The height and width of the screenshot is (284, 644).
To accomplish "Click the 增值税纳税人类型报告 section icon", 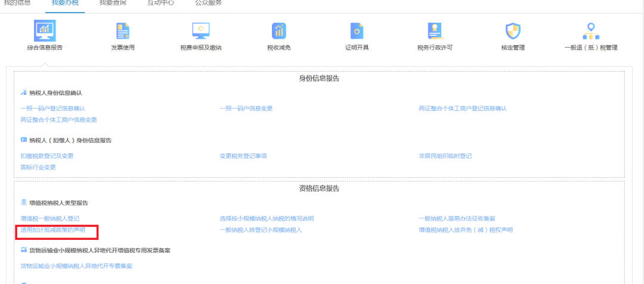I will pyautogui.click(x=24, y=203).
